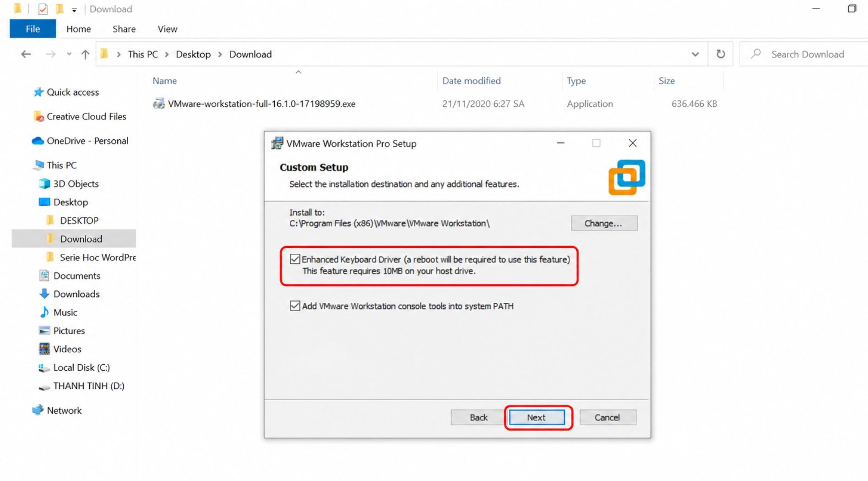The width and height of the screenshot is (868, 481).
Task: Click the THANH TINH (D:) drive icon
Action: [44, 387]
